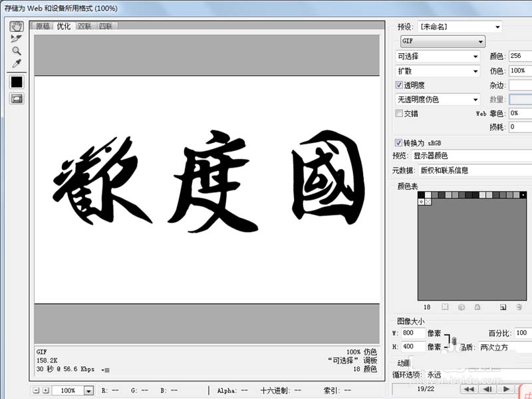Click the 100% zoom level field
Screen dimensions: 532x399
pyautogui.click(x=68, y=390)
